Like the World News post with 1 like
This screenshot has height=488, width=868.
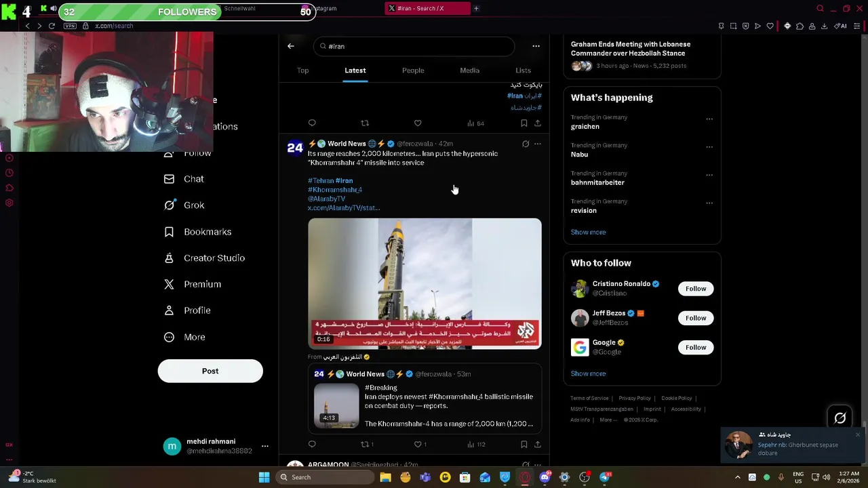420,444
